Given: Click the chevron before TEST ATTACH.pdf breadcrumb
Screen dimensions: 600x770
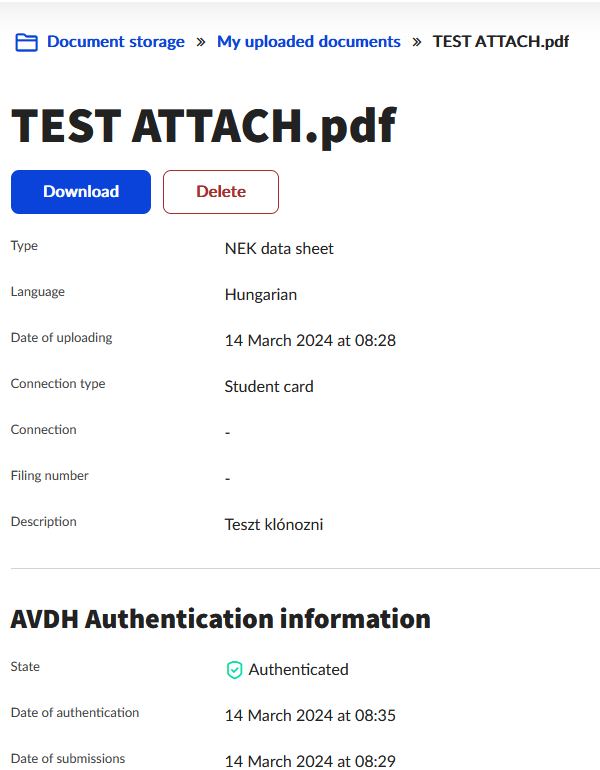Looking at the screenshot, I should [417, 42].
